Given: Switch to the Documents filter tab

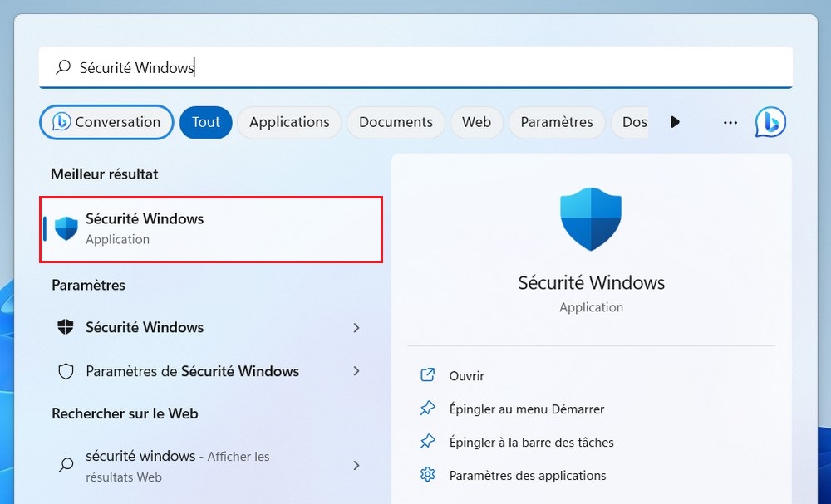Looking at the screenshot, I should [396, 122].
